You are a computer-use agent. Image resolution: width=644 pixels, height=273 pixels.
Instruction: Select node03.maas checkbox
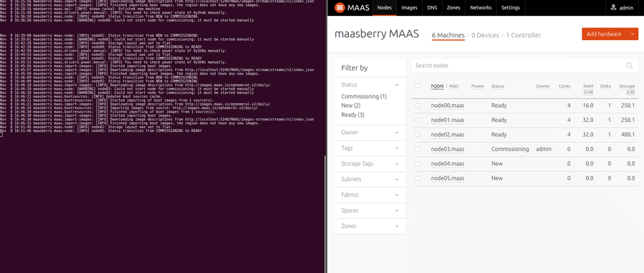click(x=418, y=149)
